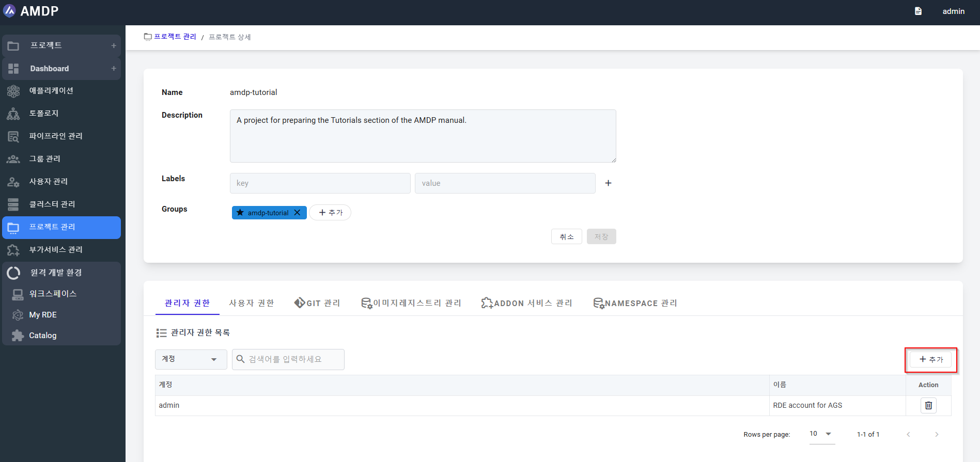Click the admin account cell
This screenshot has height=462, width=980.
coord(462,406)
